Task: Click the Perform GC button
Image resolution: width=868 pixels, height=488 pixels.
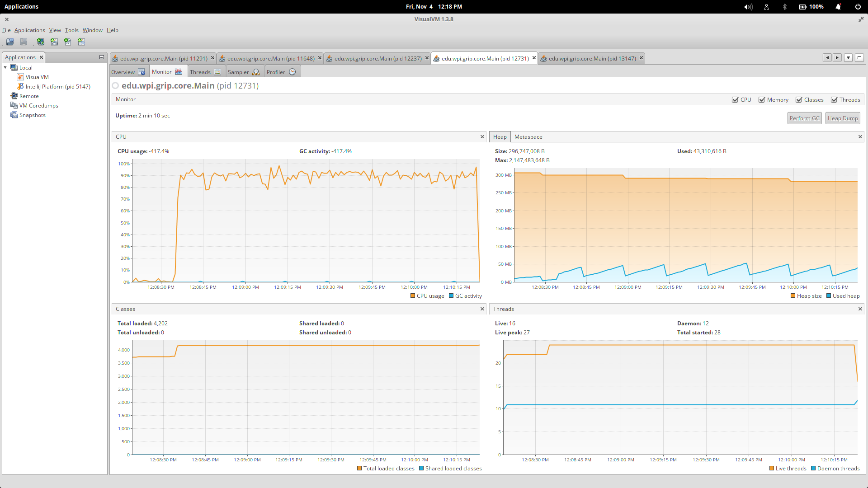Action: point(804,118)
